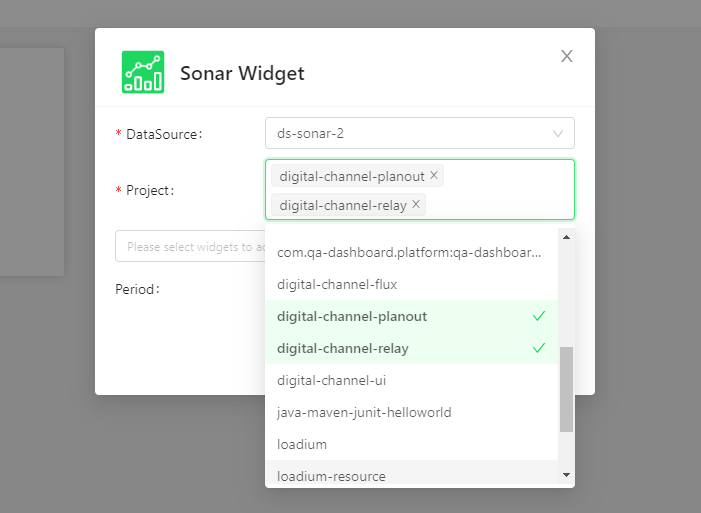Click the scrollbar up arrow in project list
Viewport: 701px width, 513px height.
[566, 237]
